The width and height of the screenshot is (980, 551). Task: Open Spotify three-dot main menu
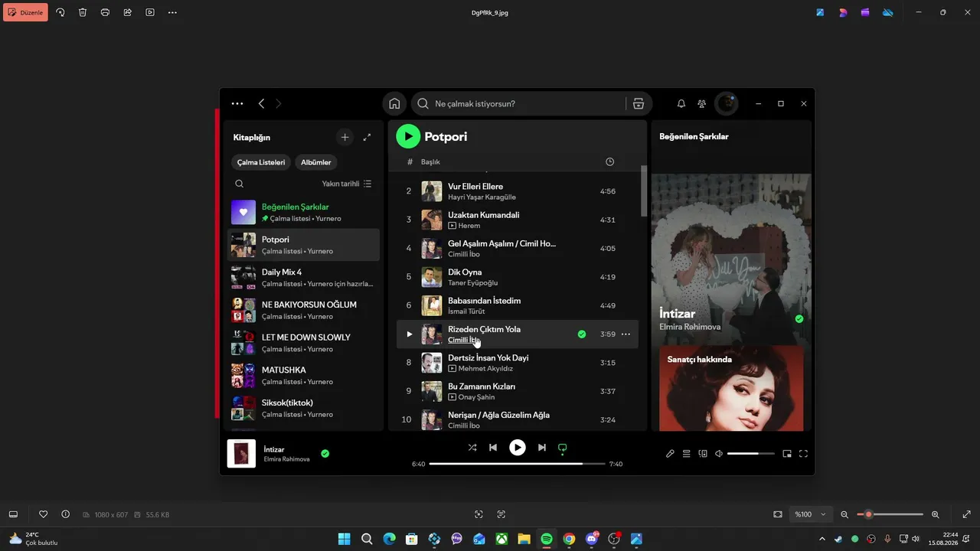[x=237, y=103]
